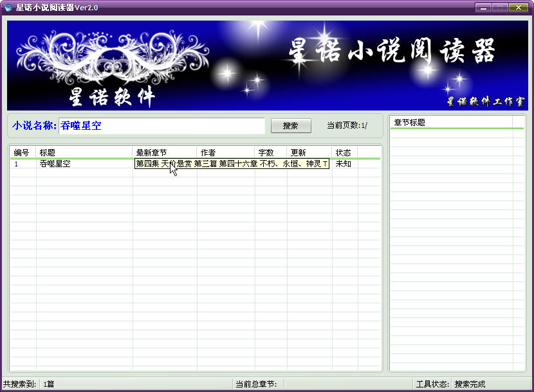Click the latest chapter tooltip text

click(x=232, y=164)
